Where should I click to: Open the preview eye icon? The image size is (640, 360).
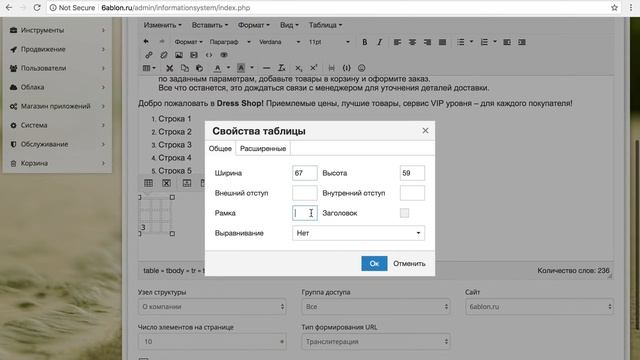pos(224,55)
